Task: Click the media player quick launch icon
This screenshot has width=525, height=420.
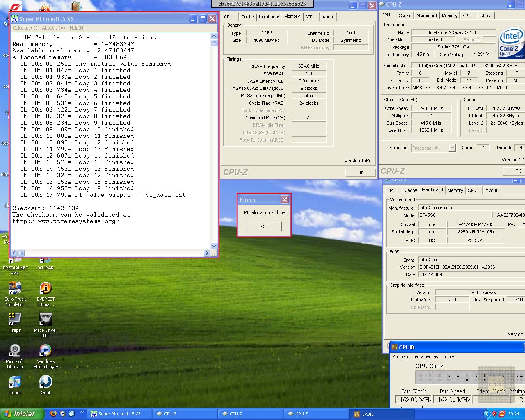Action: click(63, 414)
